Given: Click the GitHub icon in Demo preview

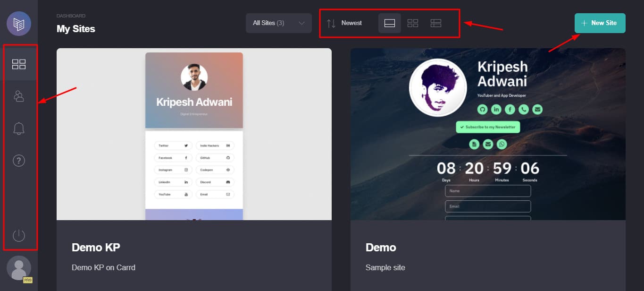Looking at the screenshot, I should point(482,110).
